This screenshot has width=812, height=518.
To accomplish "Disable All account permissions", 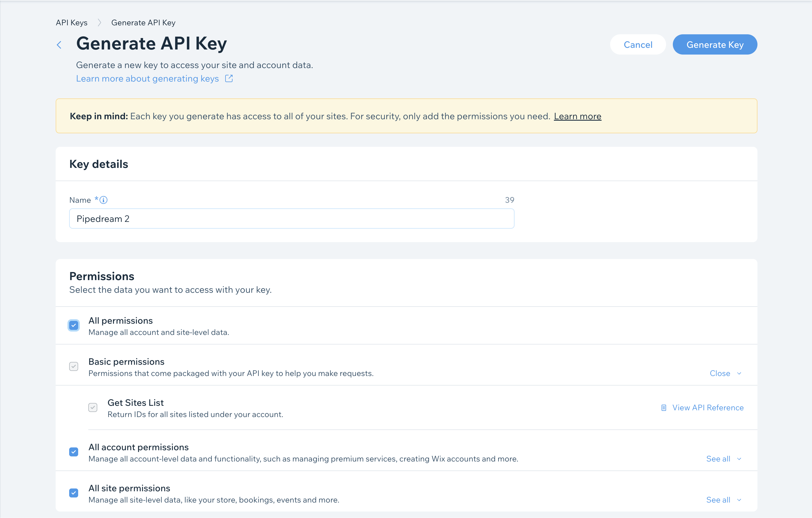I will 73,452.
